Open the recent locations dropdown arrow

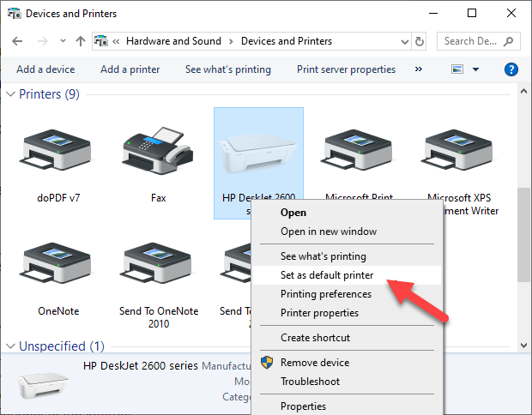click(63, 41)
